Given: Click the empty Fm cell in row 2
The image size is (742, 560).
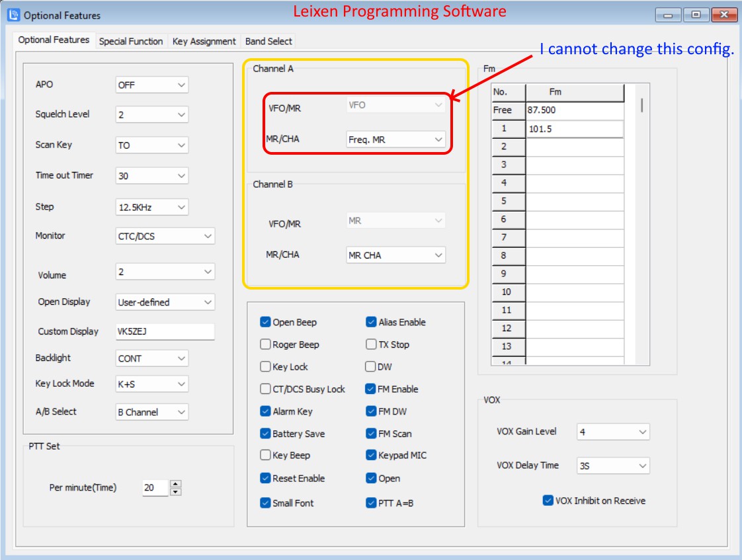Looking at the screenshot, I should coord(575,147).
